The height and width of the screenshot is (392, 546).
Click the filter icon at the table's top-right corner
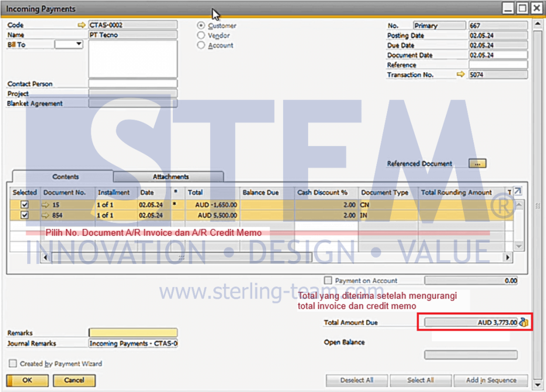(x=510, y=191)
